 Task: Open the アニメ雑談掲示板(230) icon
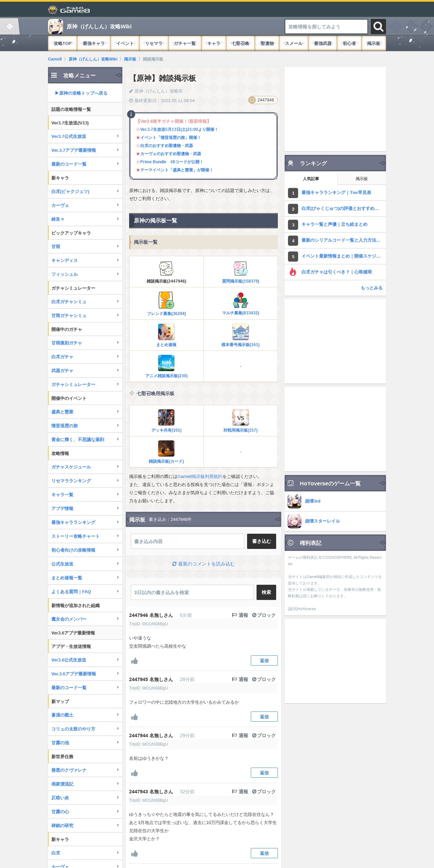tap(166, 363)
